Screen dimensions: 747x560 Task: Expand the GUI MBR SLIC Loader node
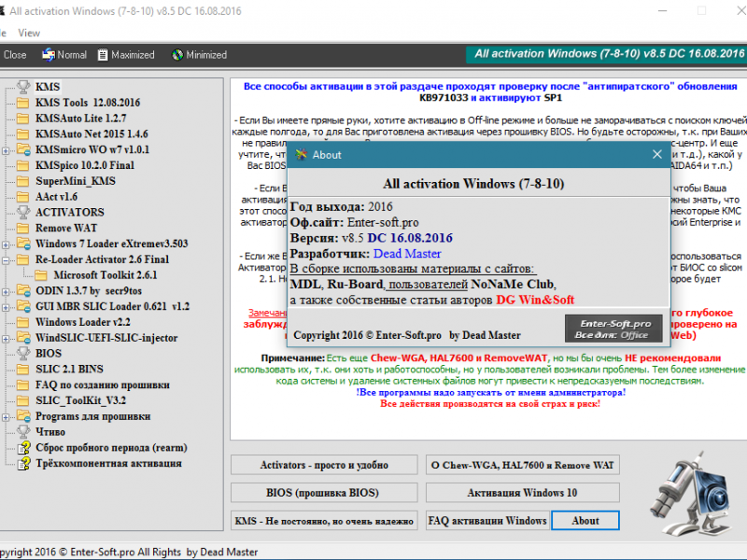pyautogui.click(x=6, y=307)
